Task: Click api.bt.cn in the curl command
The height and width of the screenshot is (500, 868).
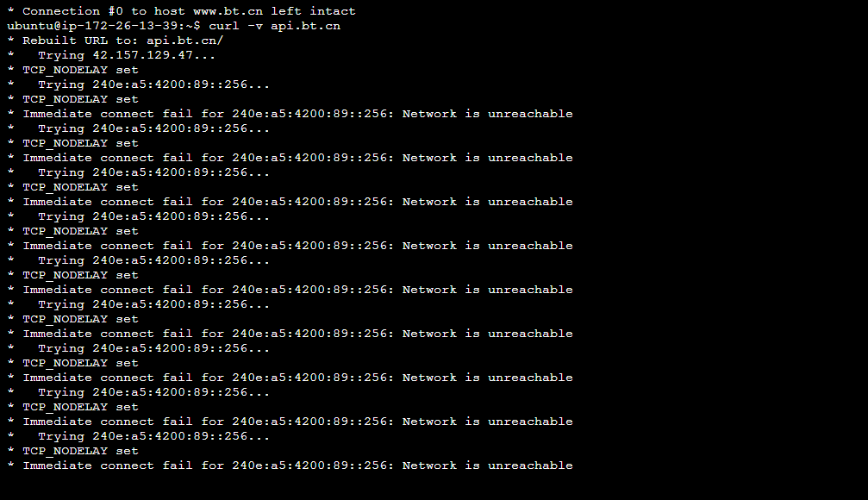Action: pyautogui.click(x=306, y=26)
